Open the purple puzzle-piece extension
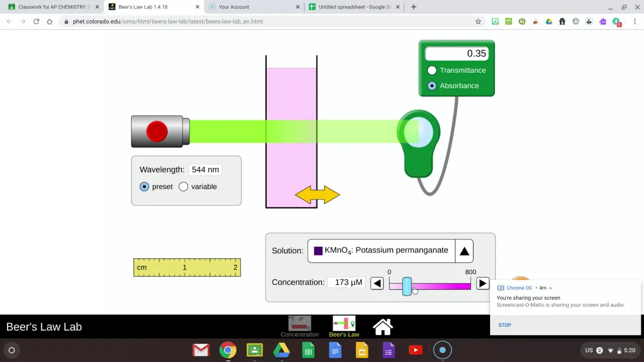 (x=603, y=22)
